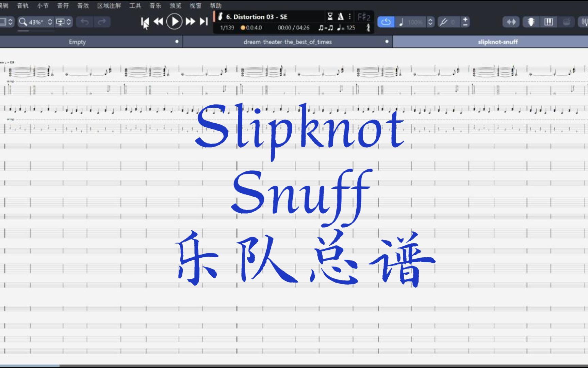
Task: Jump to the last bar
Action: 203,22
